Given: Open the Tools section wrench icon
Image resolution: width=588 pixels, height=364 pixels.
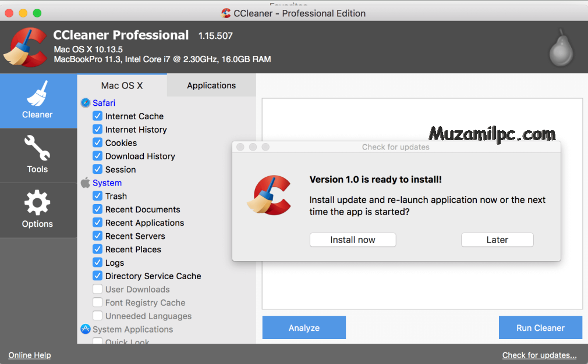Looking at the screenshot, I should coord(37,148).
